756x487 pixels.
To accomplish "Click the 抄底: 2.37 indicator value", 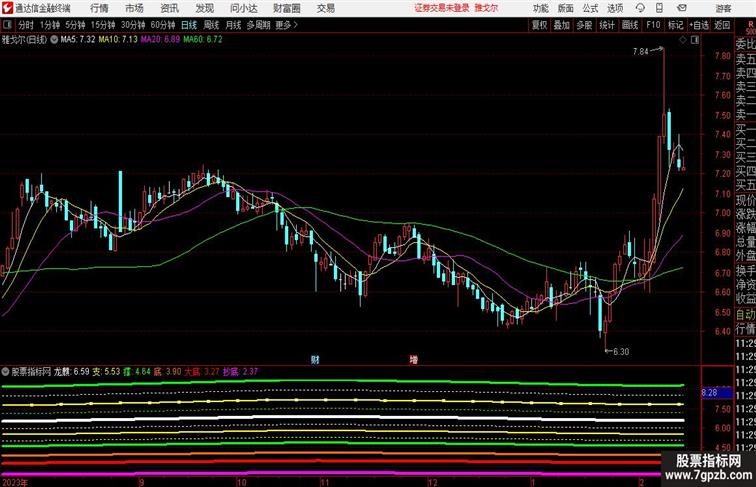I will 240,372.
